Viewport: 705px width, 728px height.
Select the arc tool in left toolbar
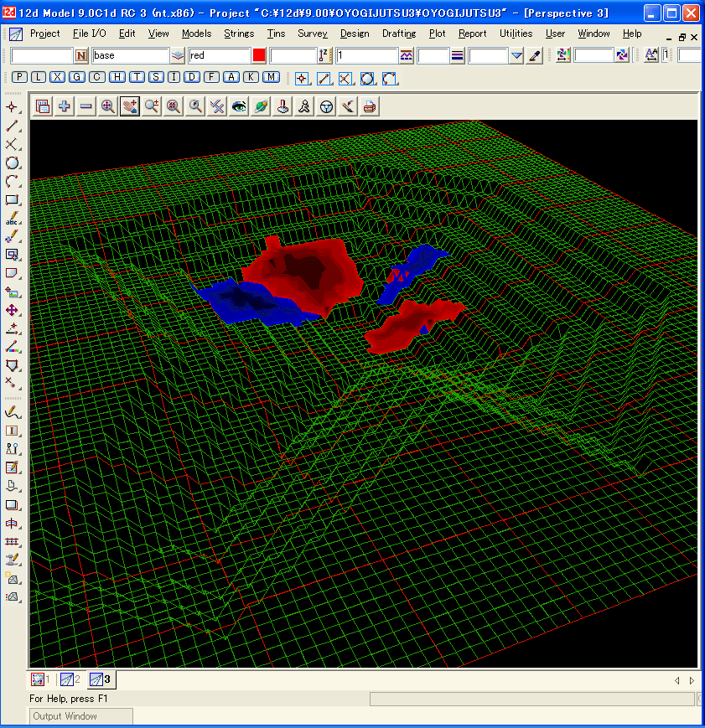pos(12,182)
